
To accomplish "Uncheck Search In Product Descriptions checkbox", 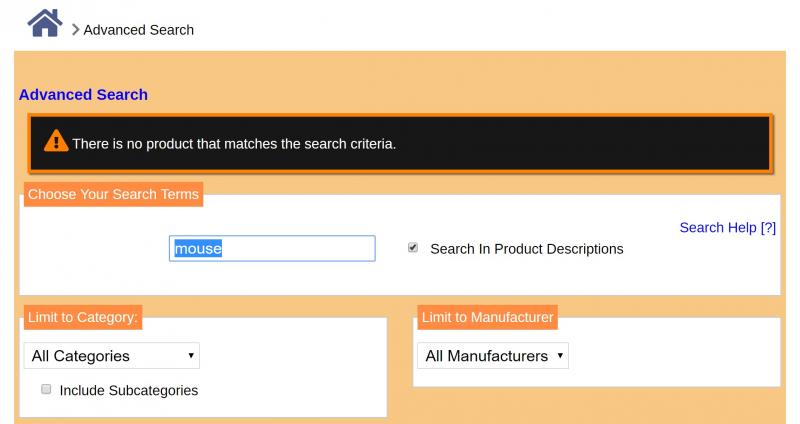I will 413,248.
